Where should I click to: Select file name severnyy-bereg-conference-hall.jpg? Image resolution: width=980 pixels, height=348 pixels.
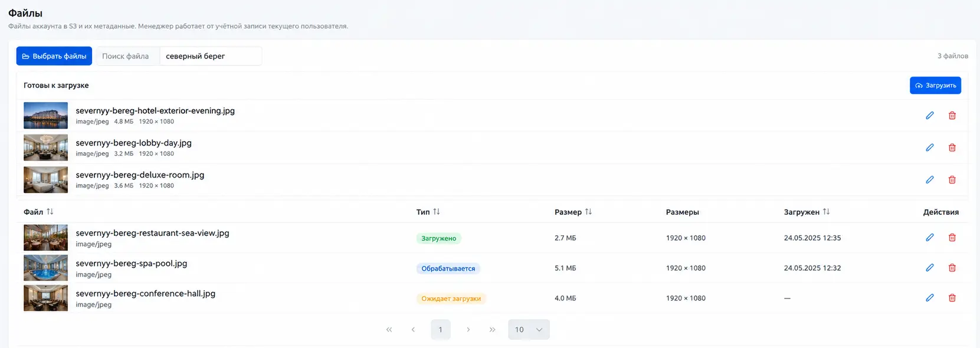146,293
